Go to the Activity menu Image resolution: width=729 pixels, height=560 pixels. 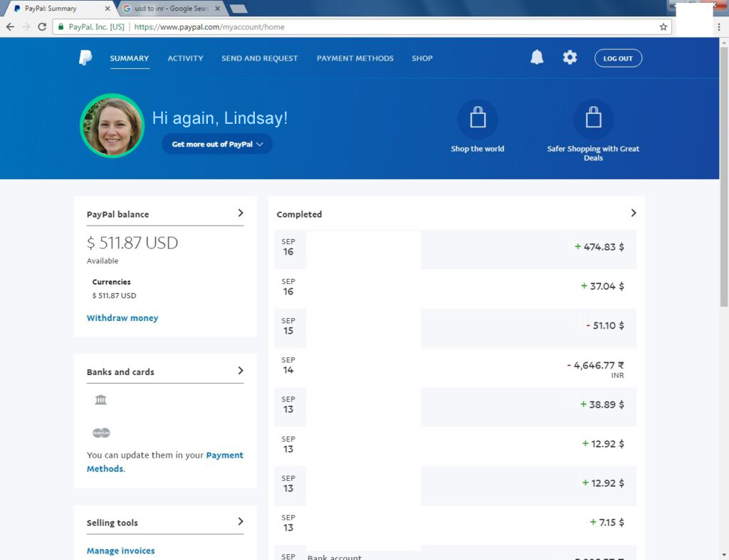(185, 58)
